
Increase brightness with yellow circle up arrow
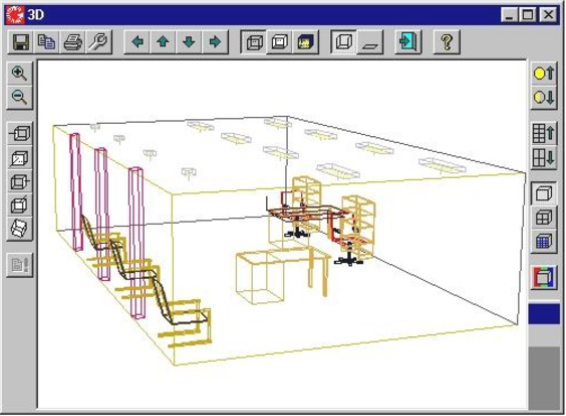tap(544, 73)
